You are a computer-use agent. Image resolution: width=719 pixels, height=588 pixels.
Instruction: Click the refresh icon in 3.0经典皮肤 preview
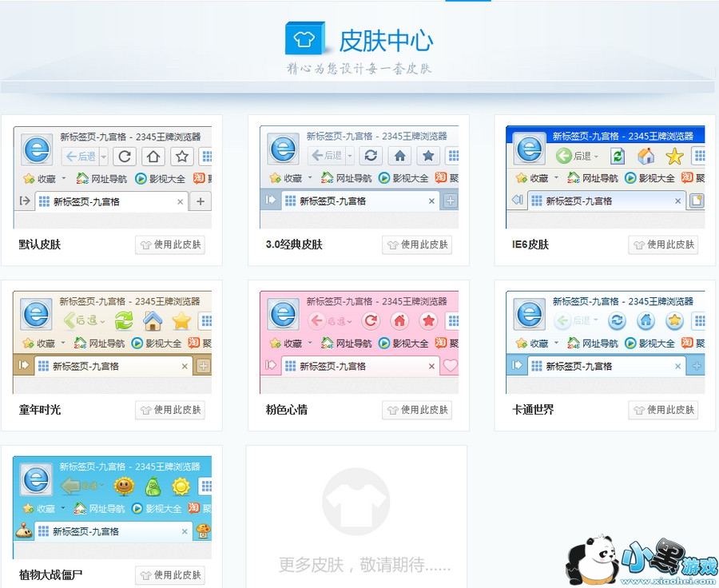point(371,156)
